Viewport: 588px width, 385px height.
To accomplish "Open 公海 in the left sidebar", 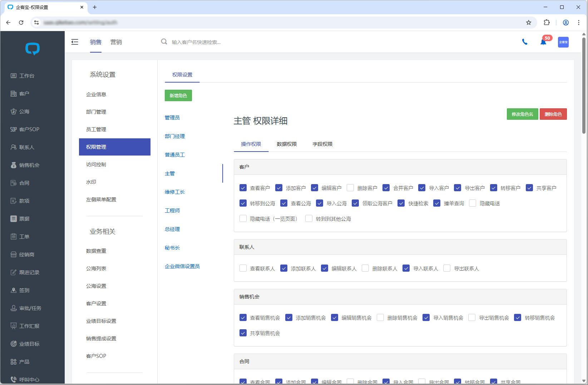I will [x=24, y=112].
